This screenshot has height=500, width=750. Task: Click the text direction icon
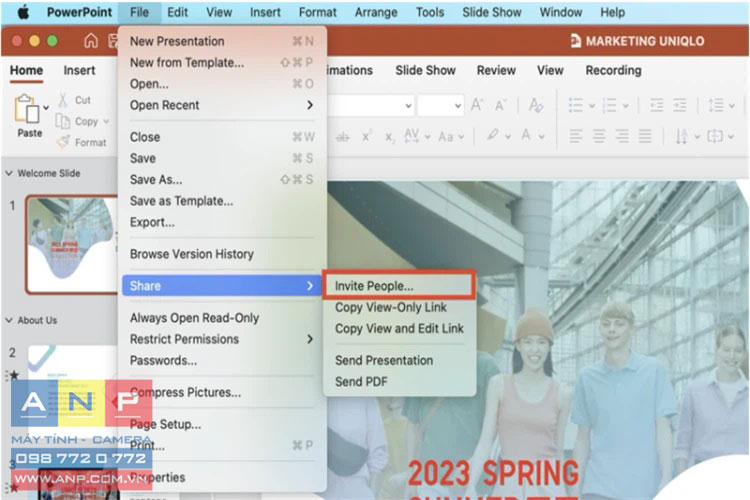[x=681, y=136]
